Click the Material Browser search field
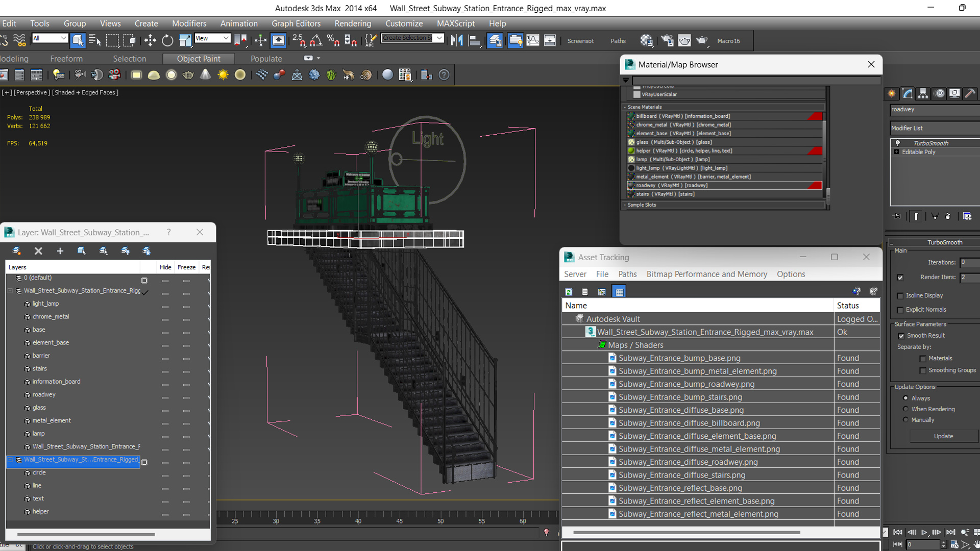This screenshot has width=980, height=551. click(756, 80)
